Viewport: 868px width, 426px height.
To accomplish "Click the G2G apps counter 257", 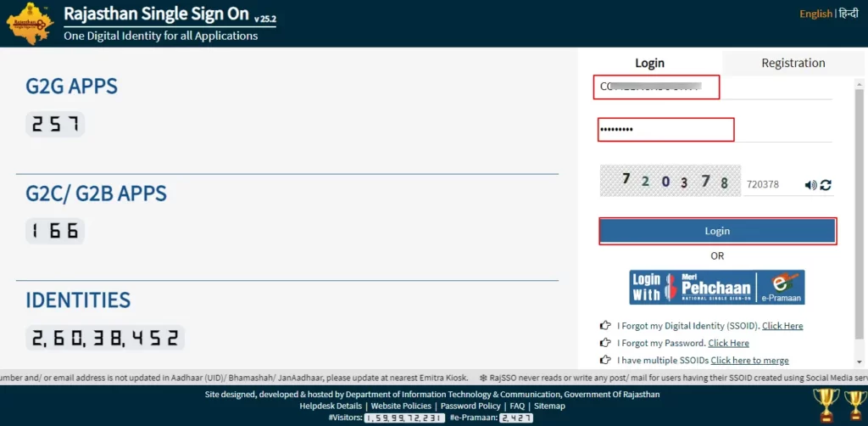I will coord(55,124).
